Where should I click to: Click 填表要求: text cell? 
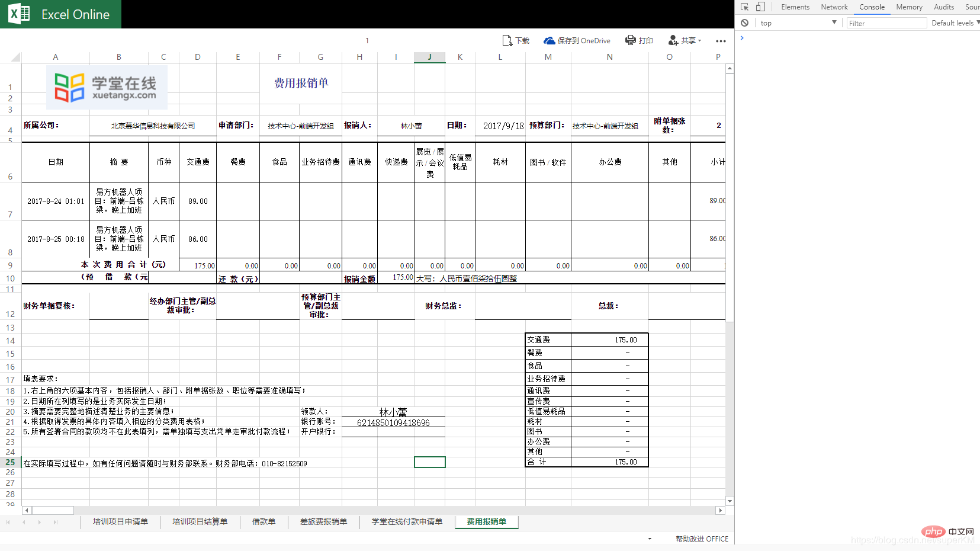point(40,379)
